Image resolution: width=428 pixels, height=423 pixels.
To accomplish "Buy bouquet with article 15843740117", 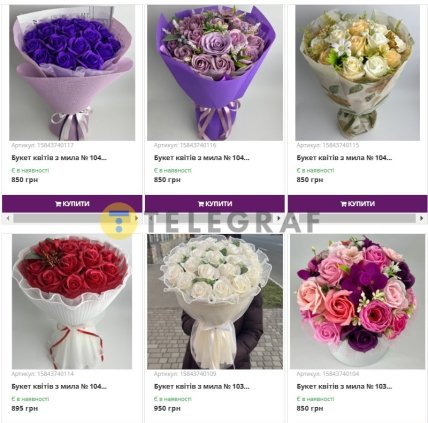I will coord(72,204).
